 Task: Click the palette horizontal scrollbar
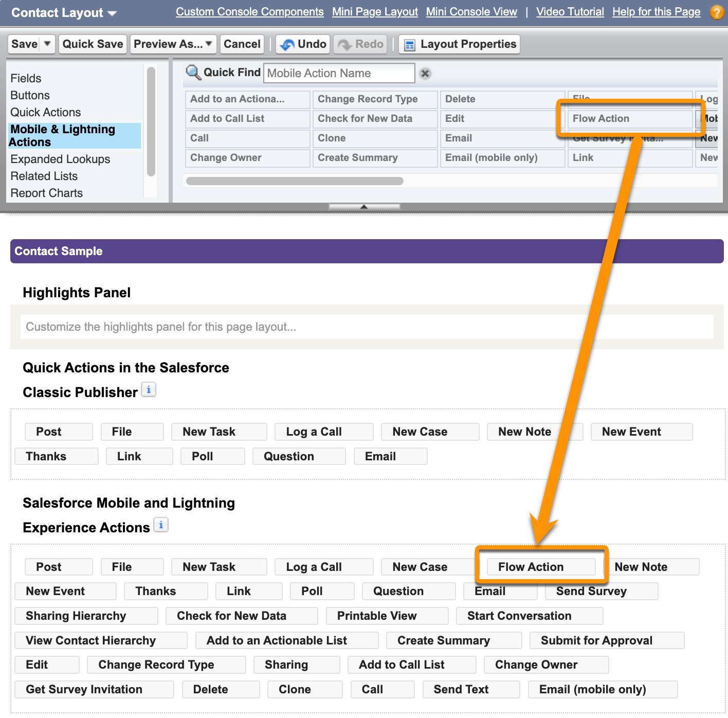(295, 181)
